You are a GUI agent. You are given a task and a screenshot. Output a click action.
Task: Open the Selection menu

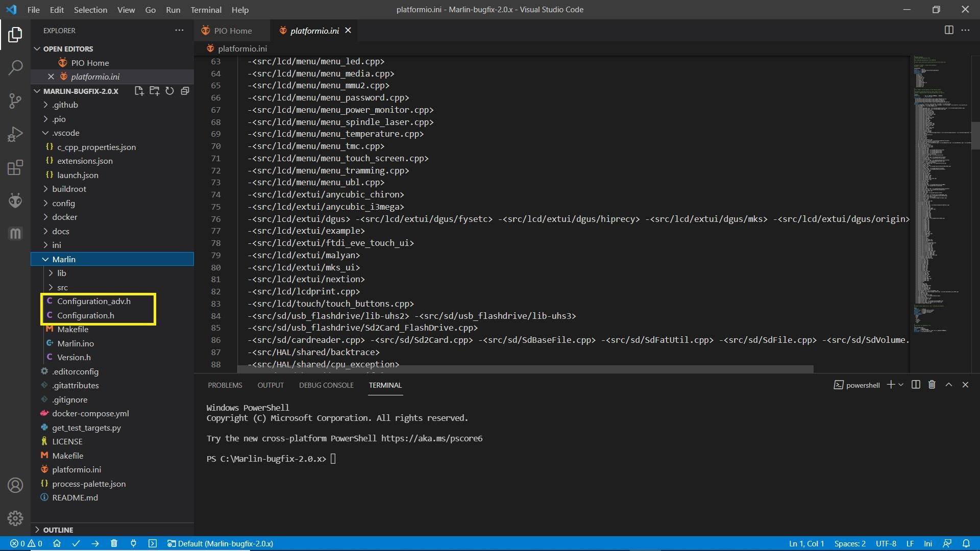90,10
